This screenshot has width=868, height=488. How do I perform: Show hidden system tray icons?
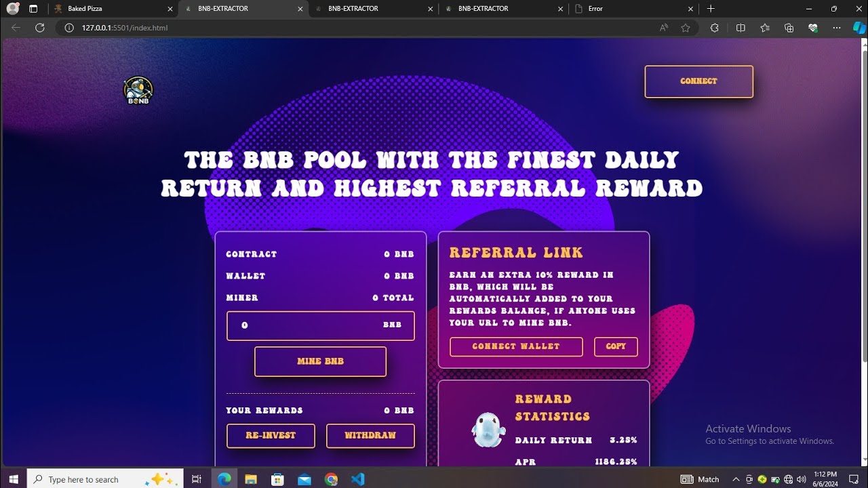(x=736, y=479)
